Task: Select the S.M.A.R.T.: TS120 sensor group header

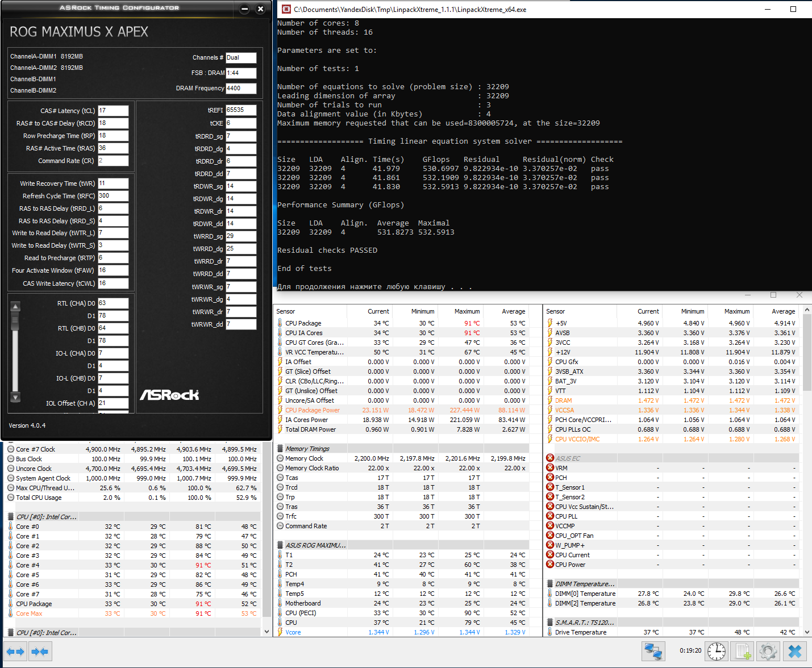Action: click(x=671, y=623)
